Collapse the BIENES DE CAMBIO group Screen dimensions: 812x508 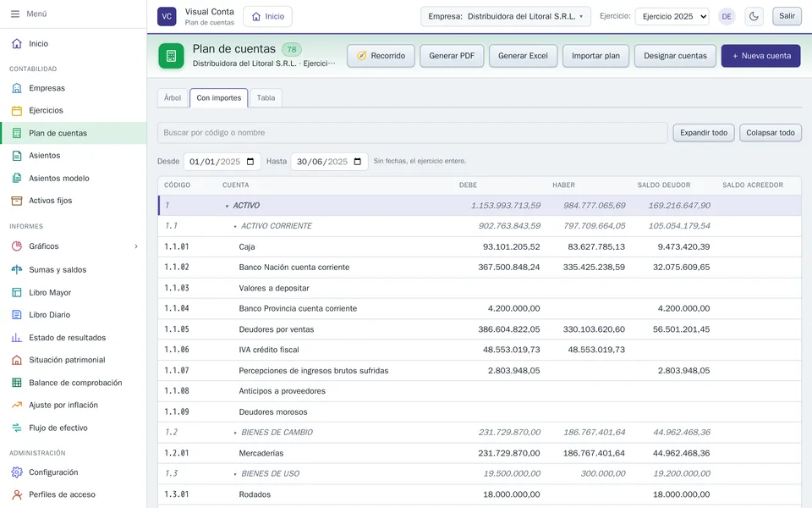pos(235,433)
